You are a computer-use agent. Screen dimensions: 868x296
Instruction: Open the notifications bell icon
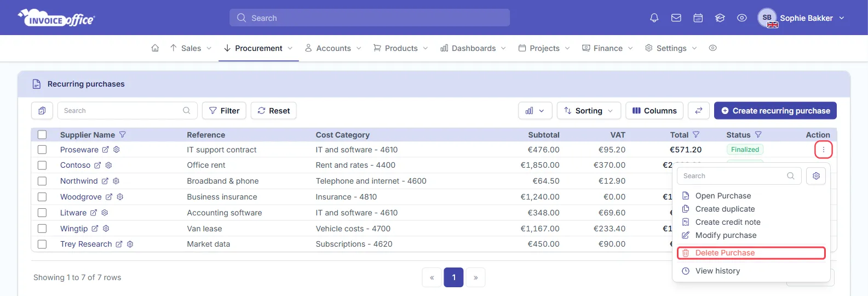pyautogui.click(x=654, y=18)
